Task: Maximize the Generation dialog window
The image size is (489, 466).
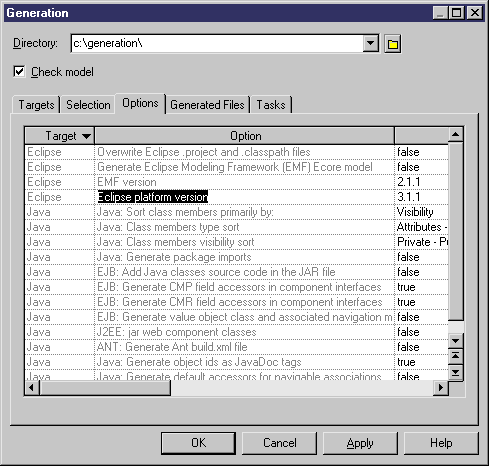Action: pyautogui.click(x=457, y=13)
